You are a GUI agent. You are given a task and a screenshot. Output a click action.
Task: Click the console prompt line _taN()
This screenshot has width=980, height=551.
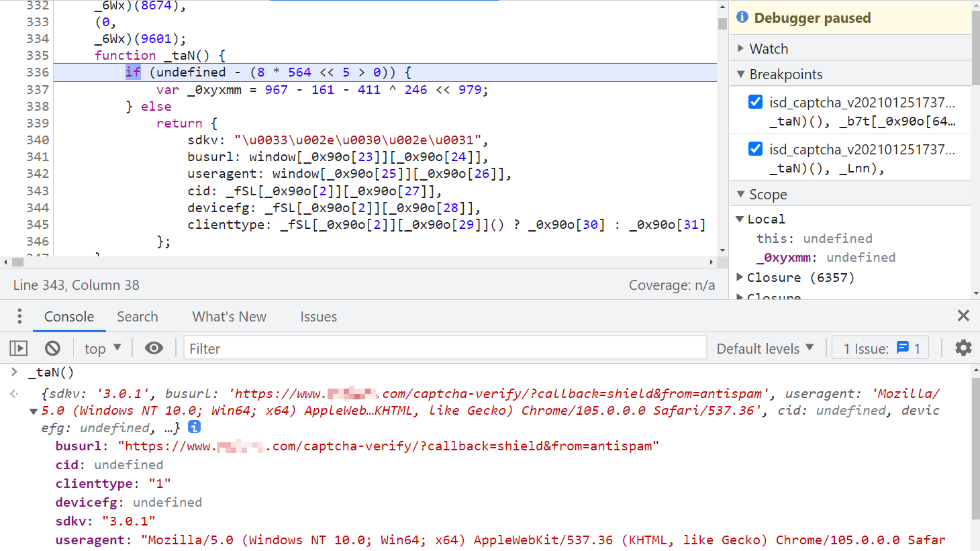pyautogui.click(x=51, y=372)
